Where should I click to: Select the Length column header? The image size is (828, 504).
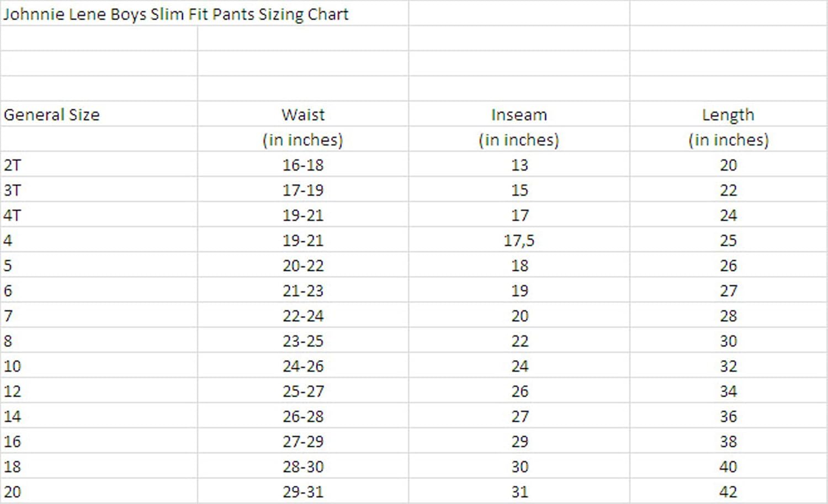(728, 115)
